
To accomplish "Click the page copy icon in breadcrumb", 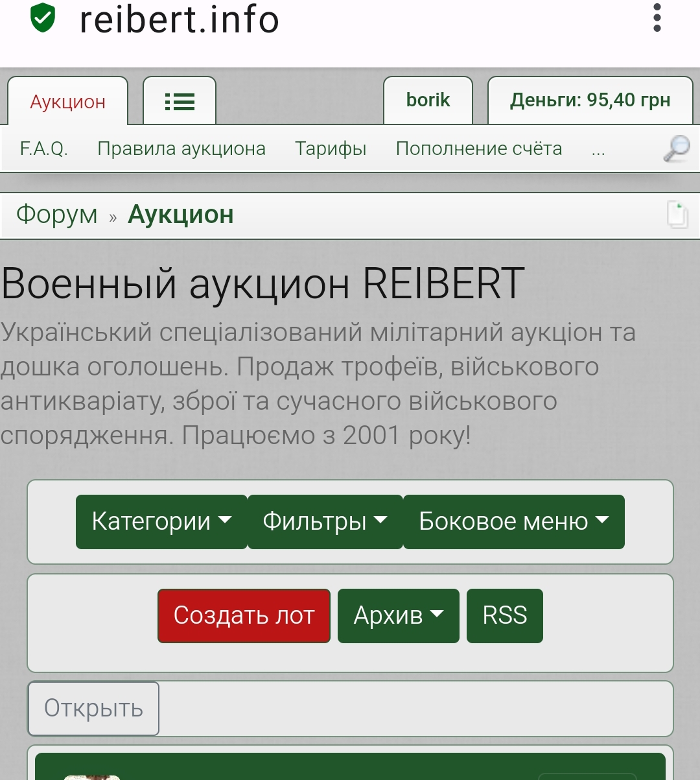I will (677, 215).
